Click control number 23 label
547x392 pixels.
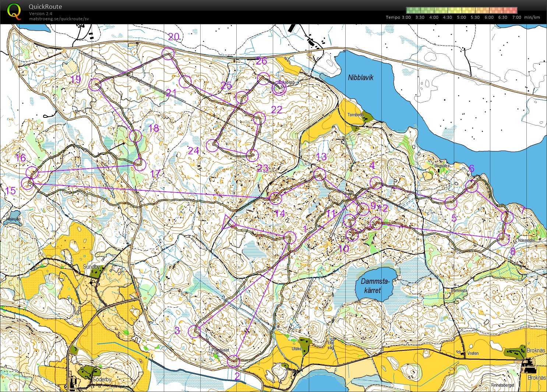tap(262, 168)
